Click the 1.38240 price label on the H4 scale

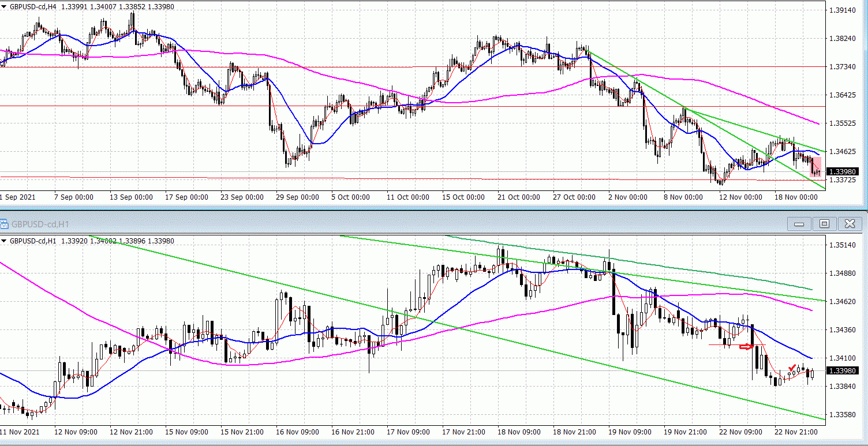click(x=843, y=39)
